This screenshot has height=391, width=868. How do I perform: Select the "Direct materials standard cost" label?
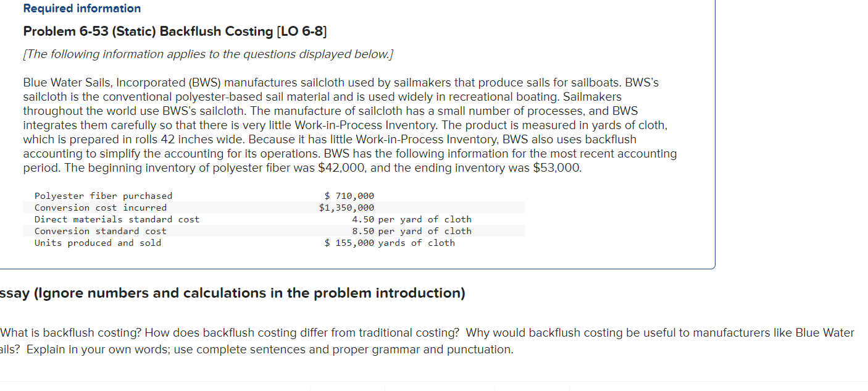tap(117, 219)
